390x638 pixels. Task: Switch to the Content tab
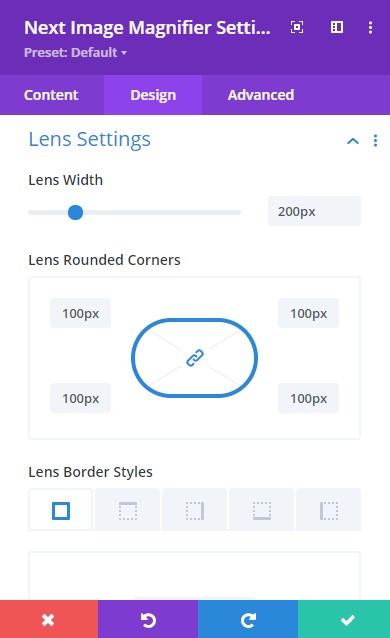tap(51, 95)
